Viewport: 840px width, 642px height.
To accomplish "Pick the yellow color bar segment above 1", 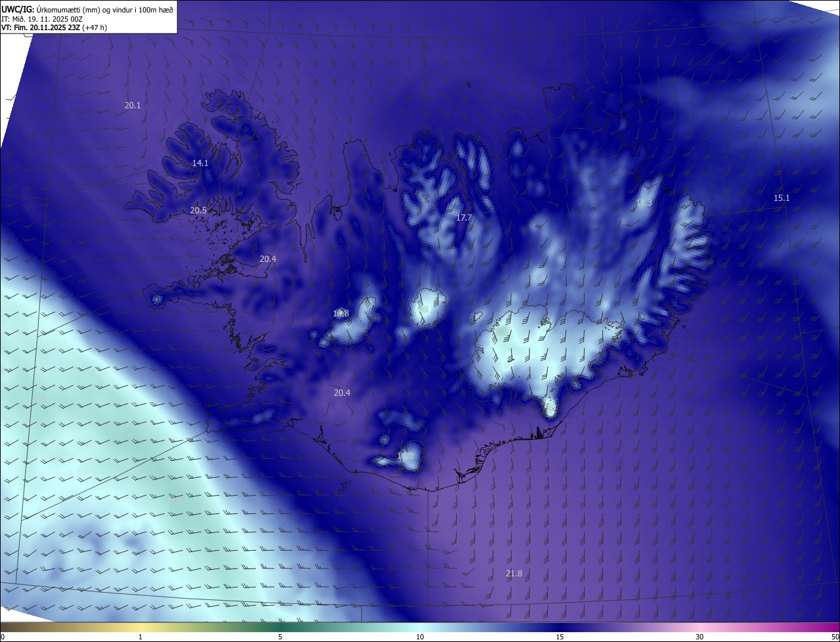I will coord(140,628).
